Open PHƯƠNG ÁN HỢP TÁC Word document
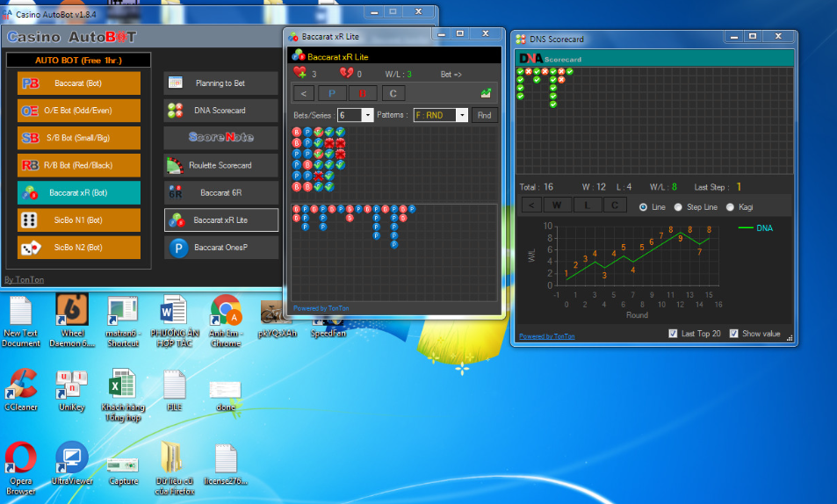Viewport: 837px width, 504px height. pyautogui.click(x=175, y=320)
